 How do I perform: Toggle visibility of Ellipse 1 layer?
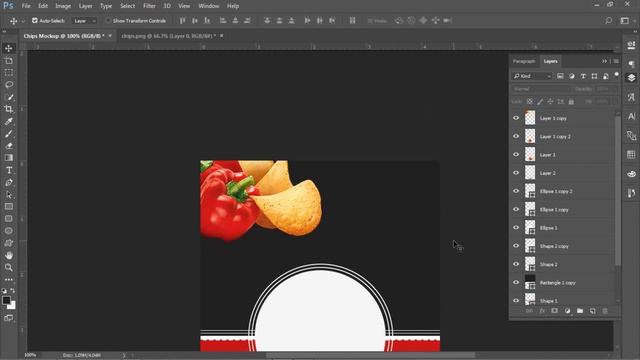pos(516,228)
